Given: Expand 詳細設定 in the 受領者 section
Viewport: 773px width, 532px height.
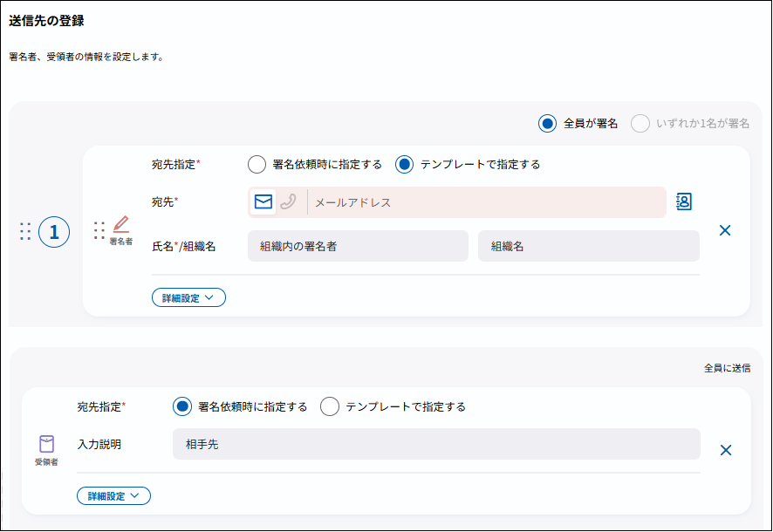Looking at the screenshot, I should pos(114,495).
